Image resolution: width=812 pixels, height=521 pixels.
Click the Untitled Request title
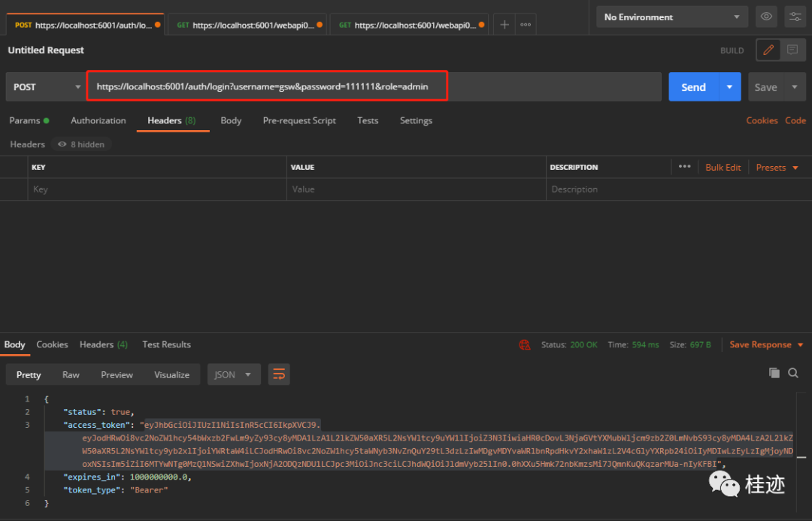(46, 50)
